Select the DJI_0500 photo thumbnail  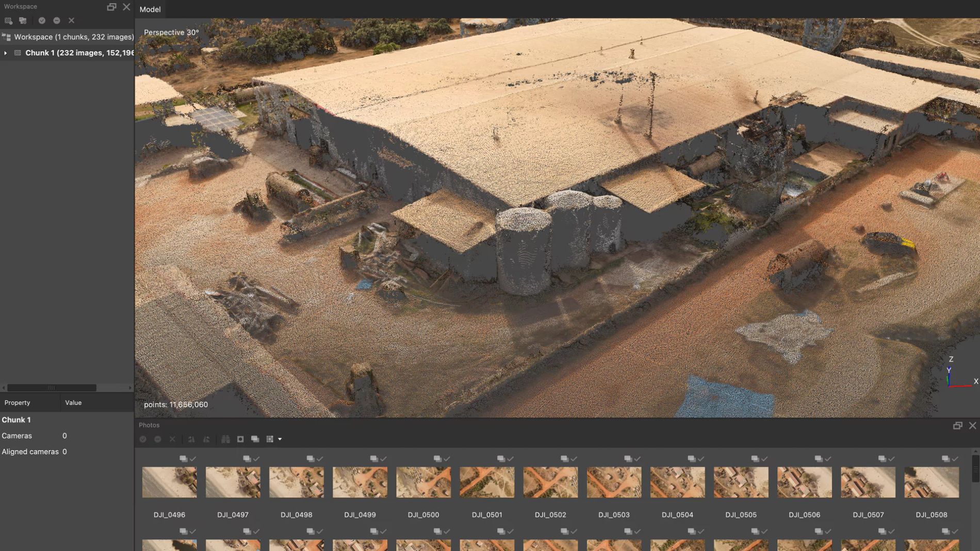tap(423, 482)
